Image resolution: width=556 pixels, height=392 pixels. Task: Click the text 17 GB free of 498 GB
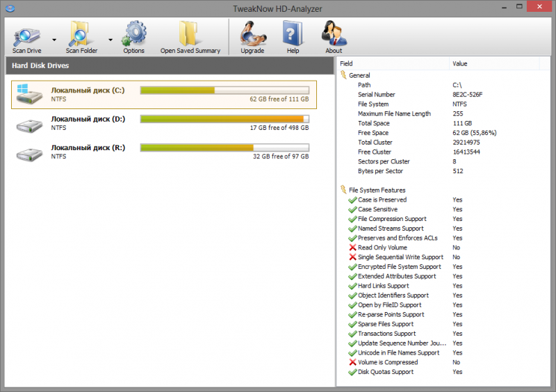279,128
